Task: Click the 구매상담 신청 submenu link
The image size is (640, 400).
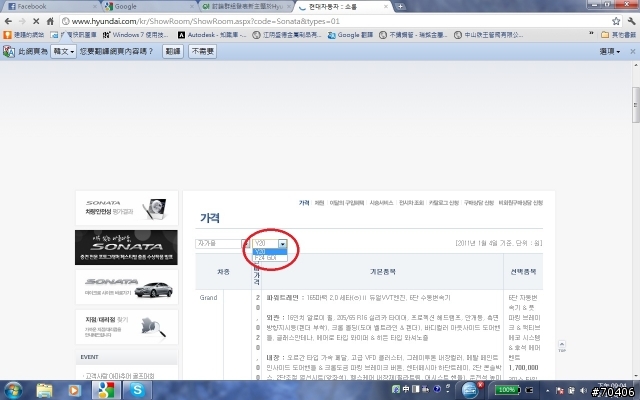Action: pyautogui.click(x=478, y=203)
